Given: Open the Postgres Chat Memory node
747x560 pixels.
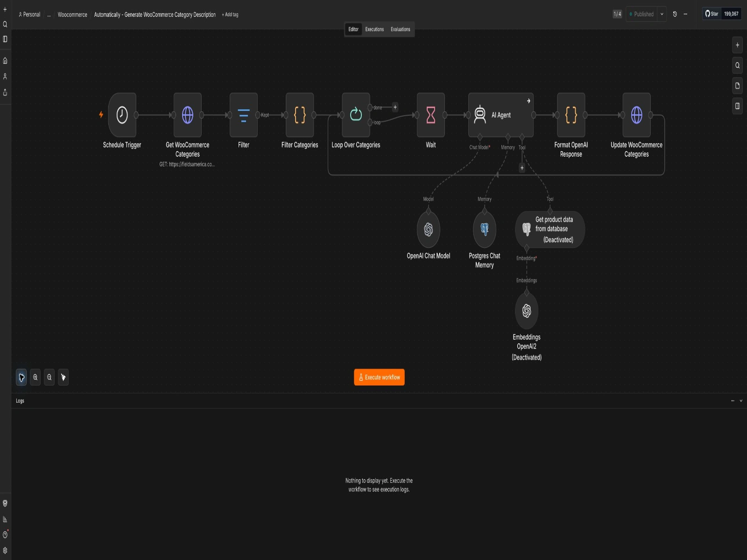Looking at the screenshot, I should (485, 229).
